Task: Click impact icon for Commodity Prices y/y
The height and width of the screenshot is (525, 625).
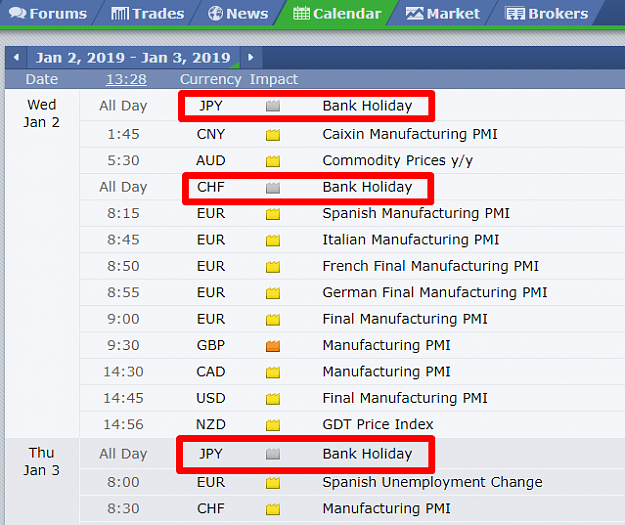Action: tap(273, 161)
